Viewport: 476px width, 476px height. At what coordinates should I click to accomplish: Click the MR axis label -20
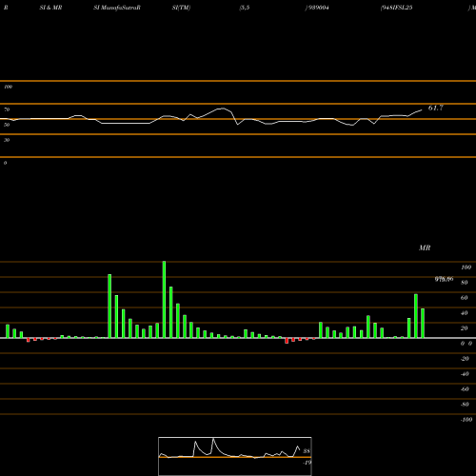pos(465,359)
